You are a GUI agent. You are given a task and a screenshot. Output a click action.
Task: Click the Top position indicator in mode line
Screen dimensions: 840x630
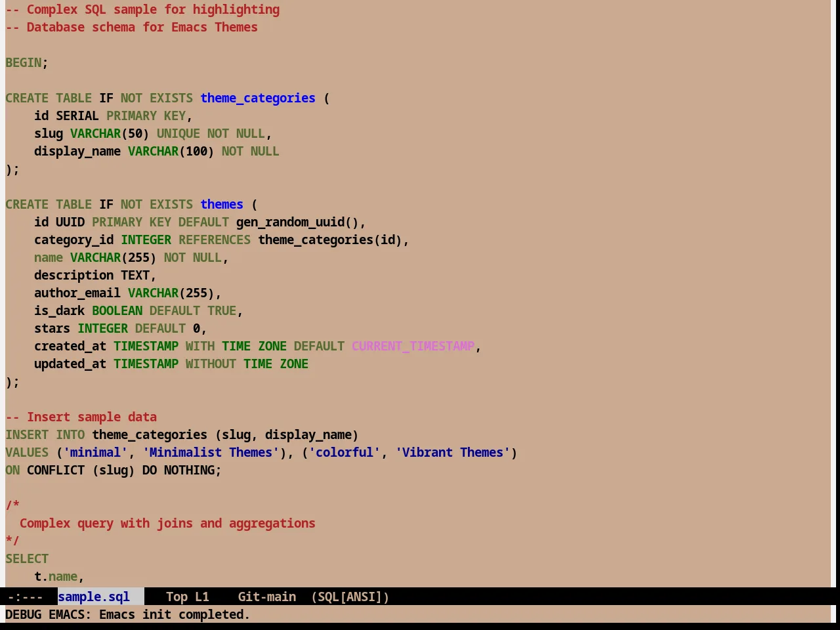click(177, 597)
